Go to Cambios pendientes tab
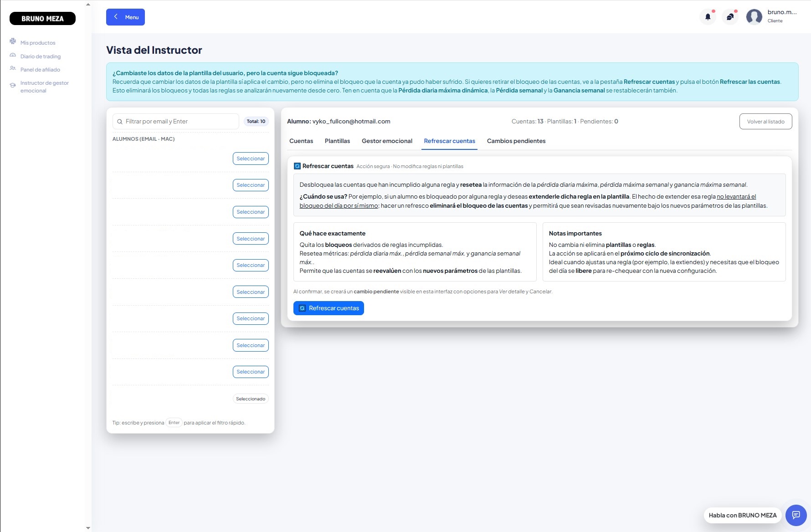The image size is (811, 532). [x=516, y=141]
